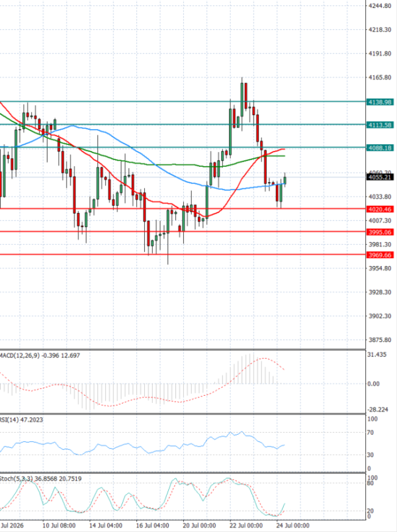397x532 pixels.
Task: Click the 3995.06 support level label
Action: point(380,232)
